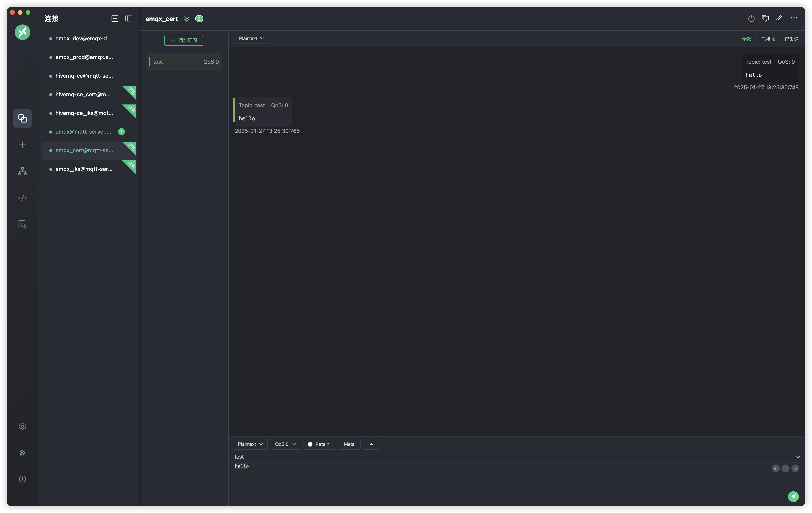The width and height of the screenshot is (812, 513).
Task: Open the QoS 0 dropdown
Action: pyautogui.click(x=285, y=444)
